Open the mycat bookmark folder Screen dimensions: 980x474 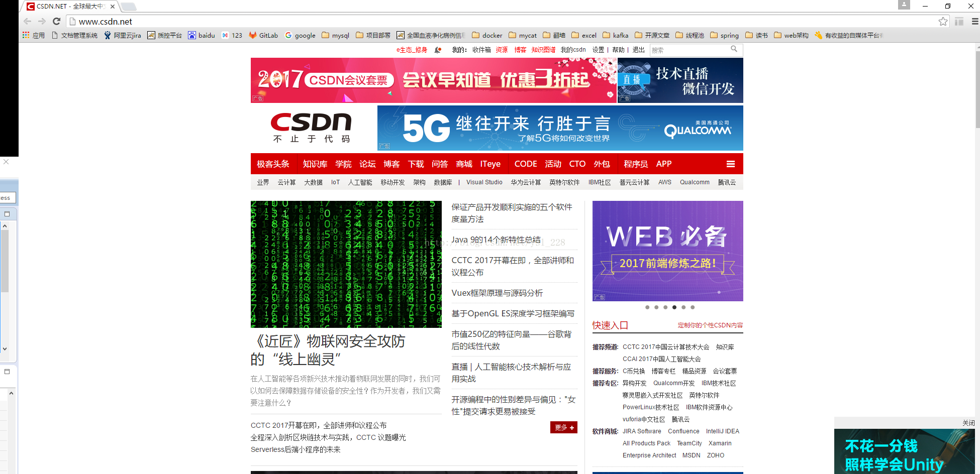[523, 35]
